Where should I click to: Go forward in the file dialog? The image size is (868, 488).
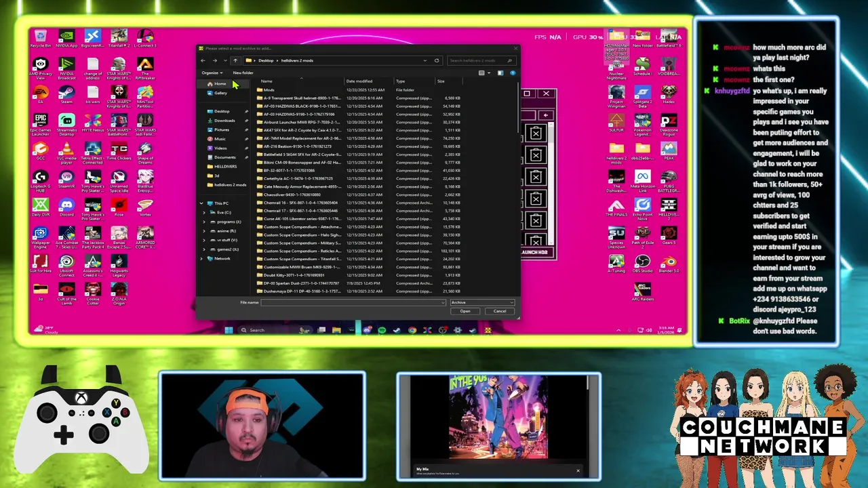coord(215,60)
